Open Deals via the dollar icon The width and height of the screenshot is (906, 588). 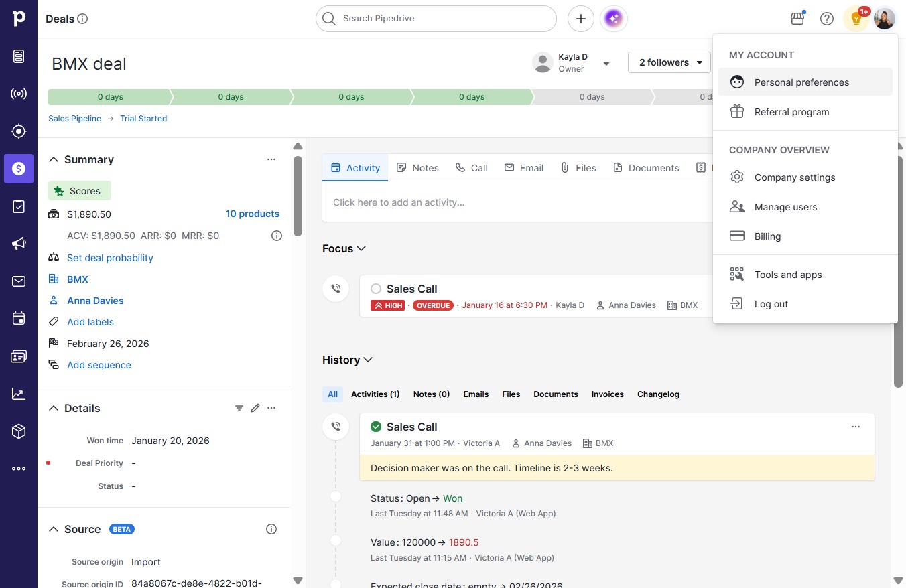pos(19,169)
